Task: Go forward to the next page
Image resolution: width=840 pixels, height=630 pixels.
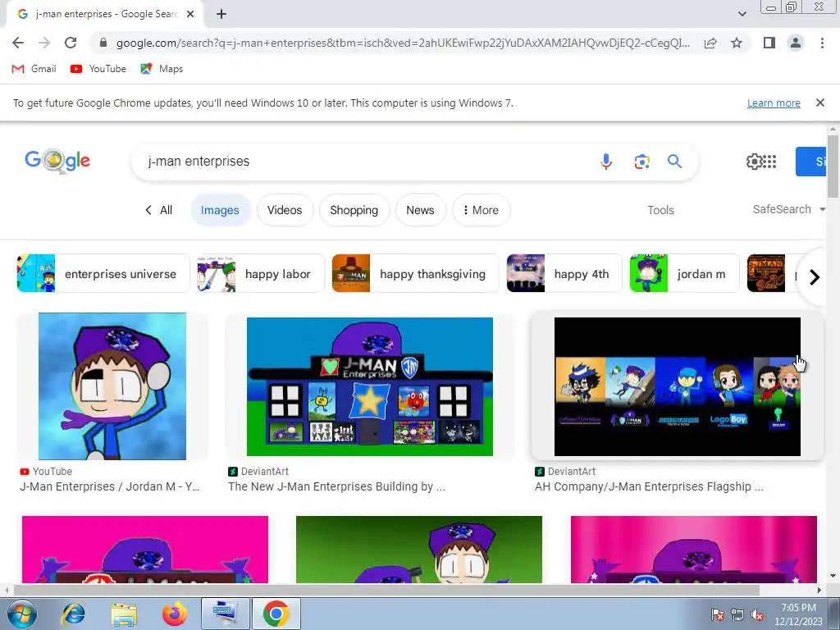Action: pos(44,43)
